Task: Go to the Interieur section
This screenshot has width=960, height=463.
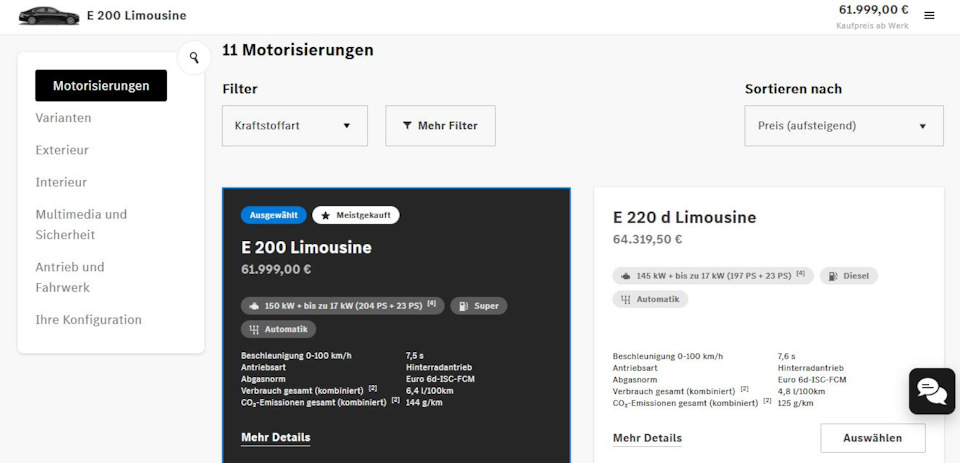Action: (x=61, y=182)
